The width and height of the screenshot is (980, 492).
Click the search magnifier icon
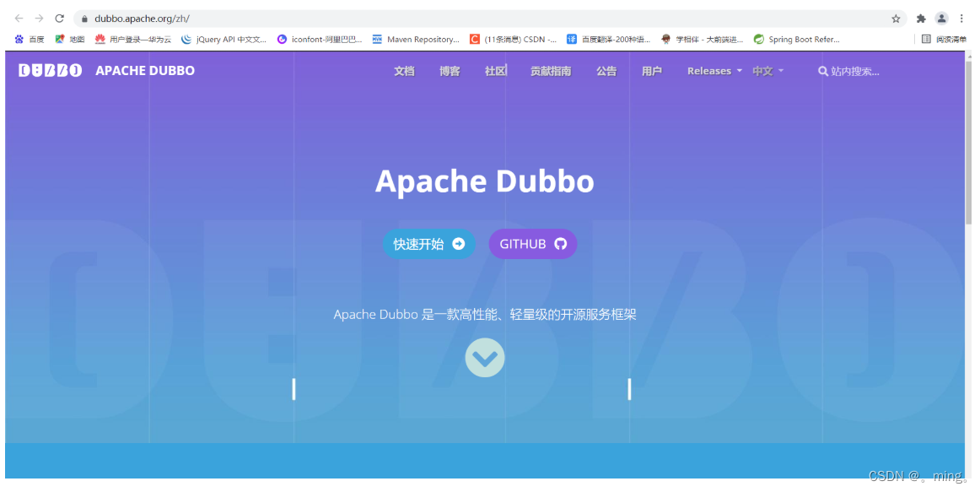[x=823, y=71]
